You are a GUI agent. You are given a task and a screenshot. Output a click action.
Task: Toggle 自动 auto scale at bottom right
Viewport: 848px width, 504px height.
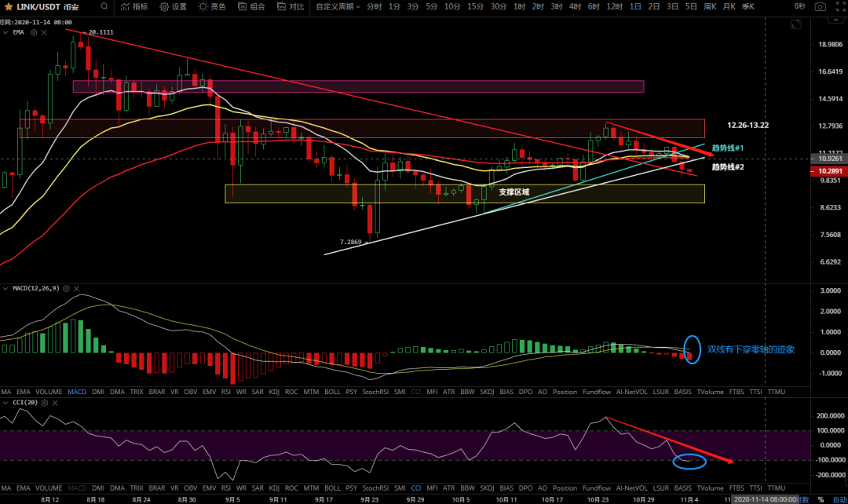coord(839,499)
